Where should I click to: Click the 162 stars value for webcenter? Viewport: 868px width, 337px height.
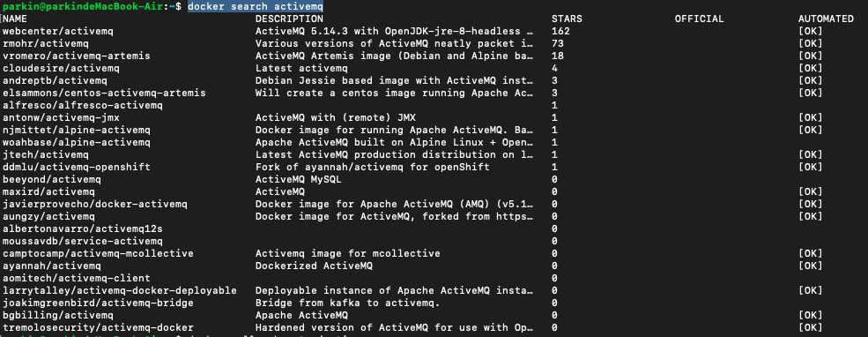[560, 31]
